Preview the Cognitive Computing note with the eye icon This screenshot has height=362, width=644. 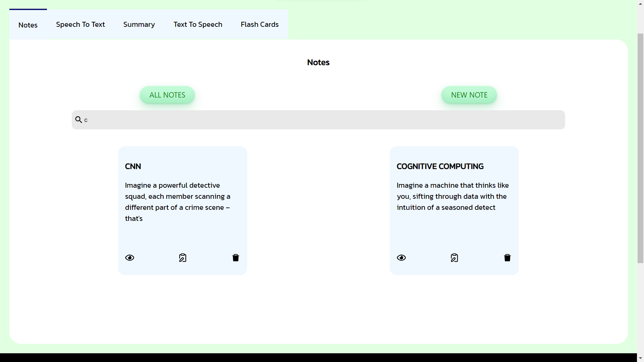tap(401, 257)
